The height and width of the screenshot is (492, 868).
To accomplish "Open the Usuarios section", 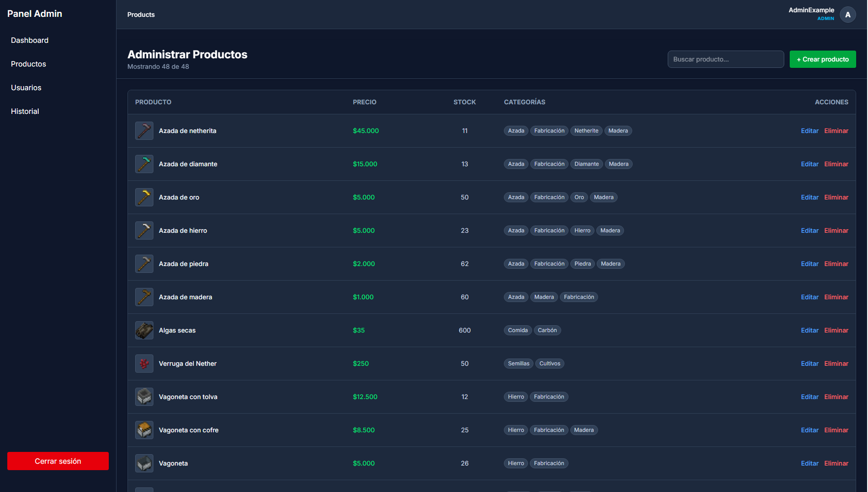I will (26, 87).
